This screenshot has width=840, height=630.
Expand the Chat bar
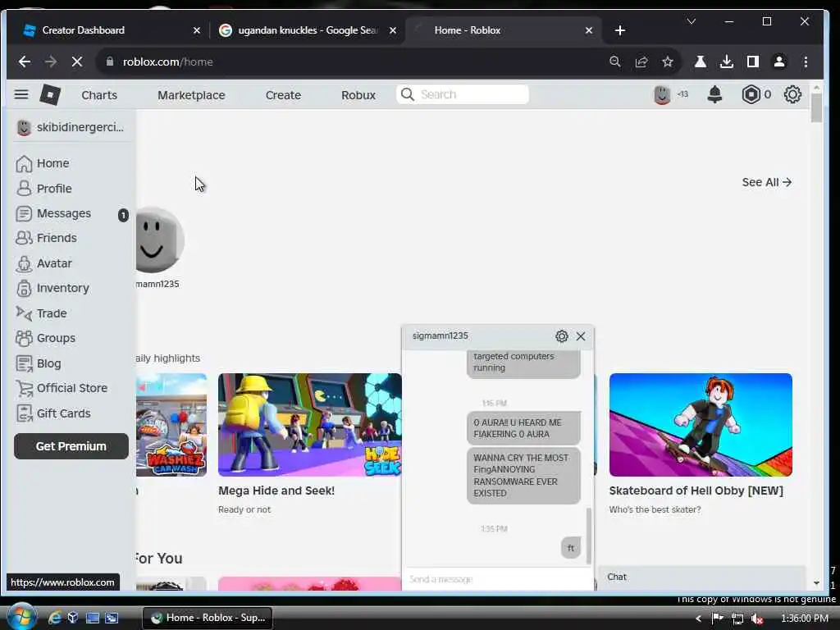point(702,577)
